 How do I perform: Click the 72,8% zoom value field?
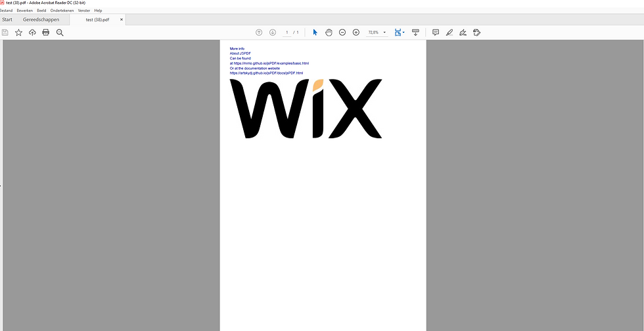click(373, 32)
